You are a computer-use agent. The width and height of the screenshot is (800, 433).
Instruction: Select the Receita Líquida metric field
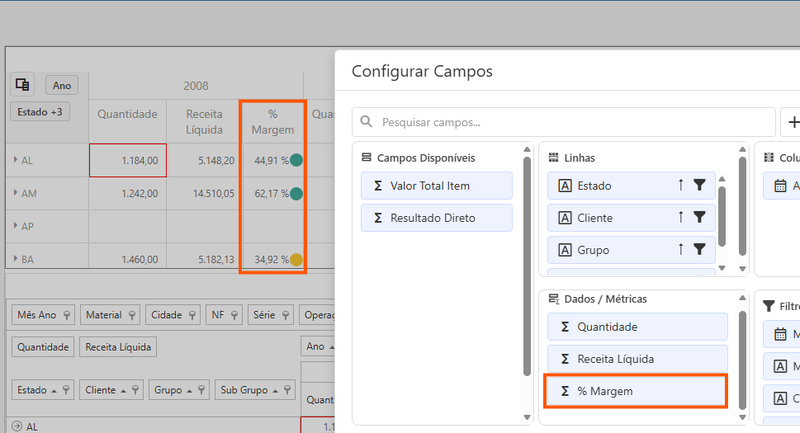[x=637, y=359]
